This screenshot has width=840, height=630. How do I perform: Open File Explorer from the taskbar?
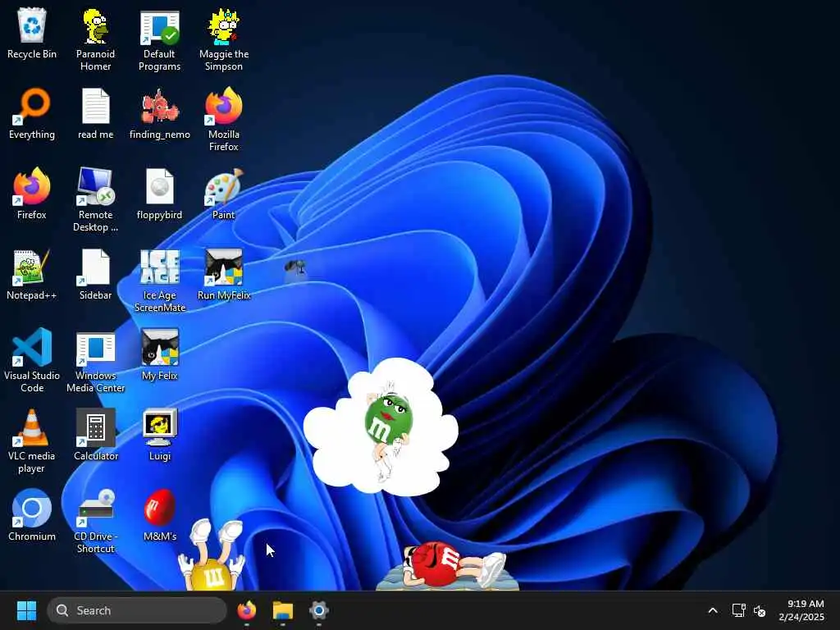(282, 610)
